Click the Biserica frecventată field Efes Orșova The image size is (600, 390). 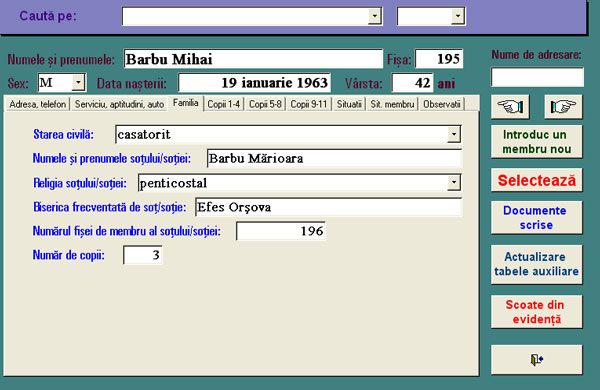(329, 207)
